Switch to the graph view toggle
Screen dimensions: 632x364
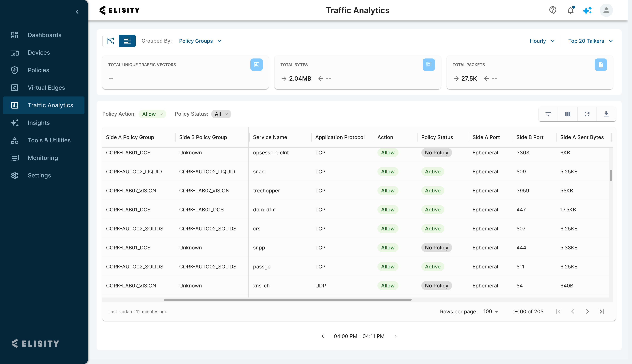[111, 41]
